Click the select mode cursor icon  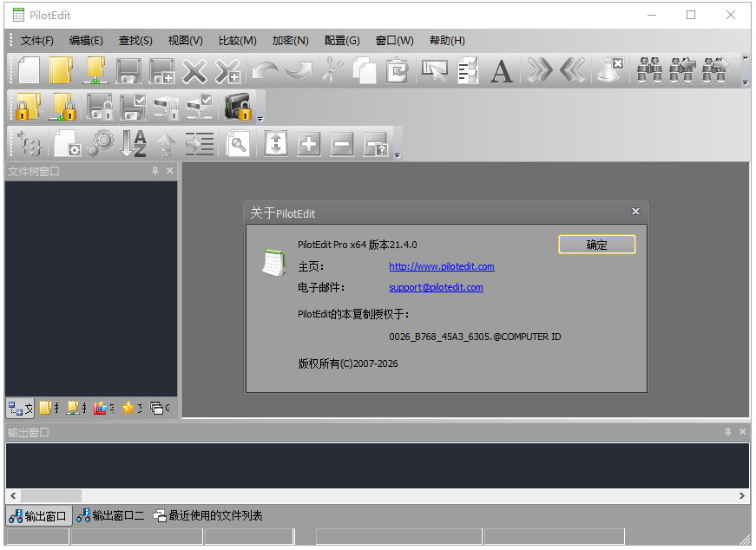click(x=435, y=70)
